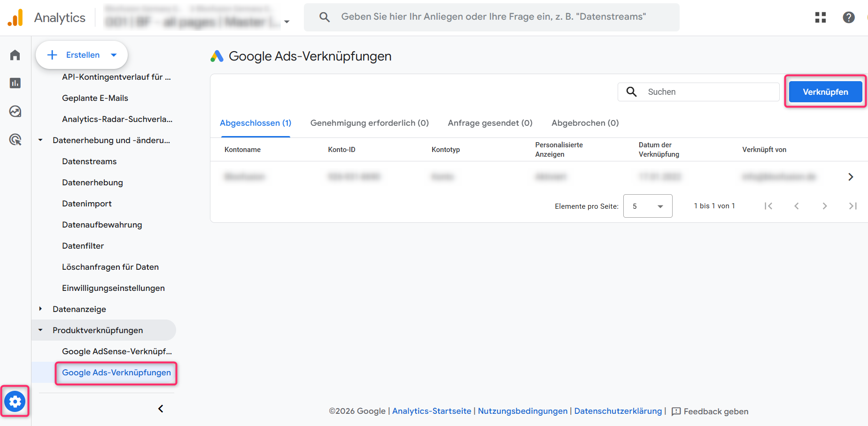
Task: Select Datenstreams in the sidebar
Action: 89,161
